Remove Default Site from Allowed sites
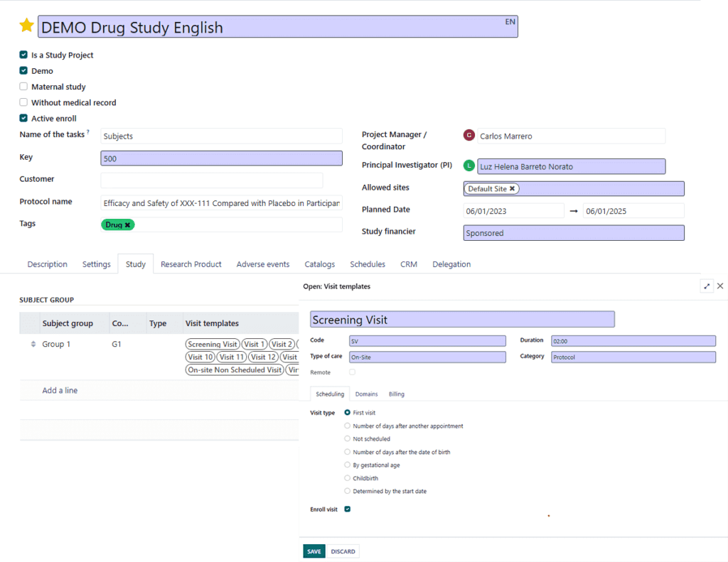The height and width of the screenshot is (562, 728). coord(513,189)
